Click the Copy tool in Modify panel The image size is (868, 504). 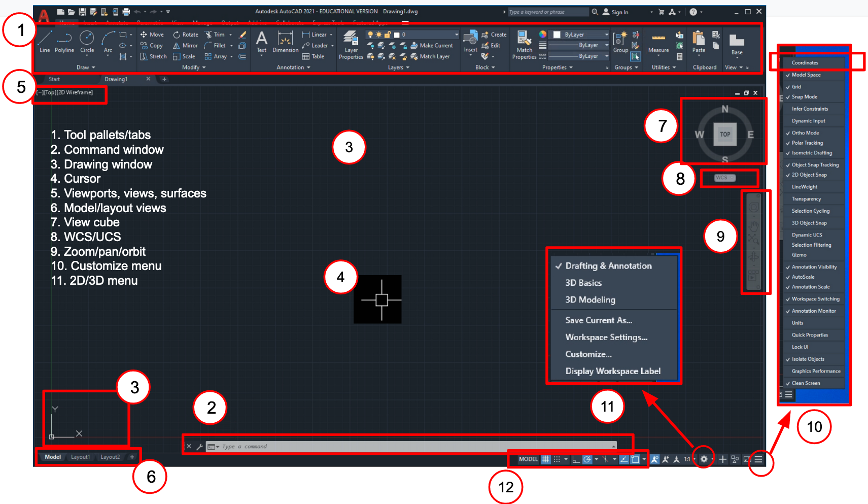tap(152, 46)
